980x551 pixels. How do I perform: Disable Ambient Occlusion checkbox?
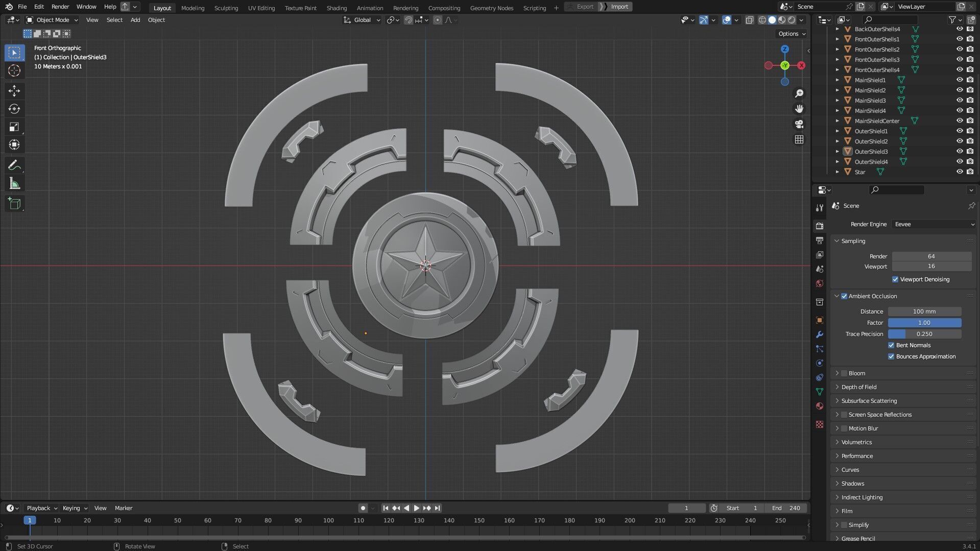(x=844, y=296)
